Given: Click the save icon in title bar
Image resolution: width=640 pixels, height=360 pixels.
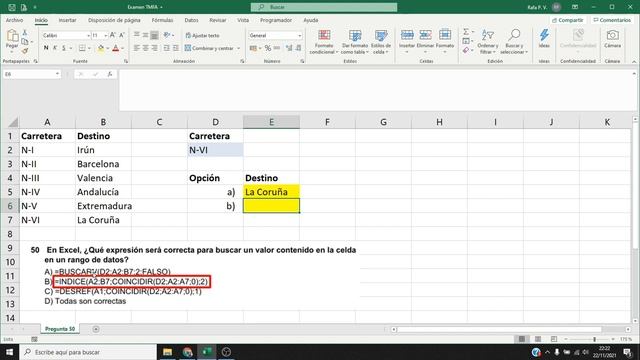Looking at the screenshot, I should 11,7.
